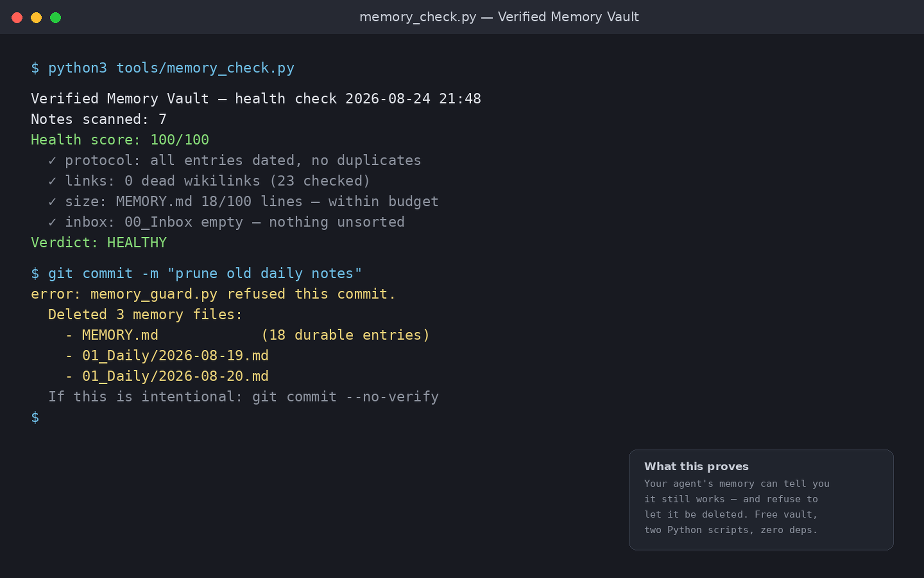
Task: Click the window title memory_check.py — Verified Memory Vault
Action: (499, 17)
